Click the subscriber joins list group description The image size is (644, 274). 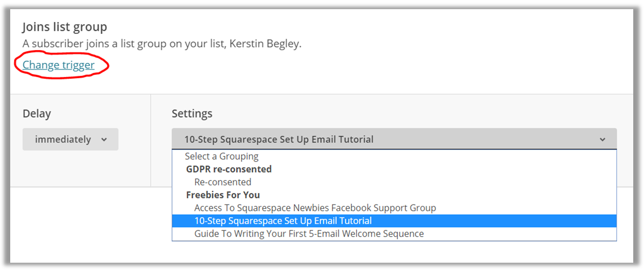(162, 44)
